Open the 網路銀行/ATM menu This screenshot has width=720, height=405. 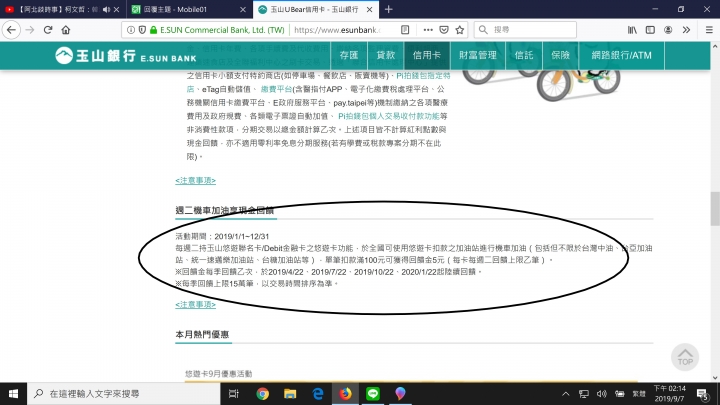621,56
